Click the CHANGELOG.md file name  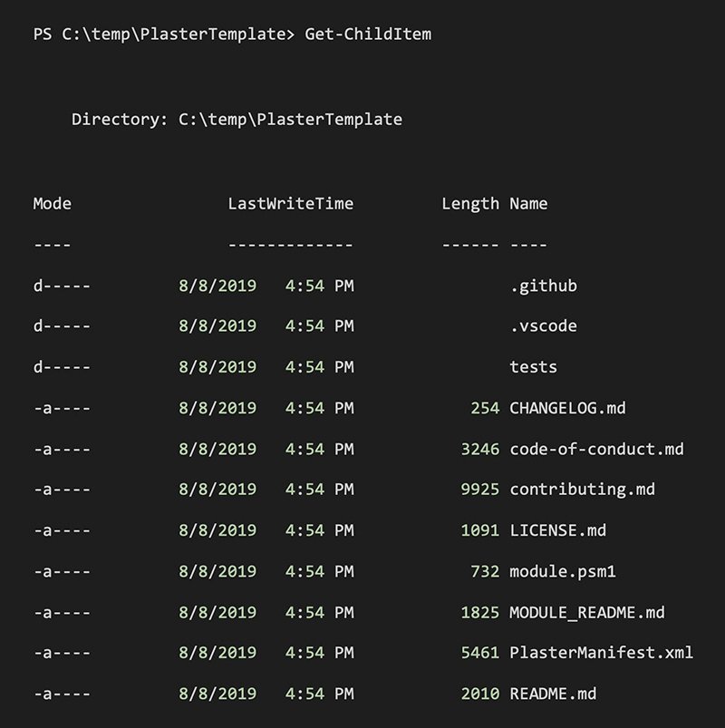click(567, 408)
